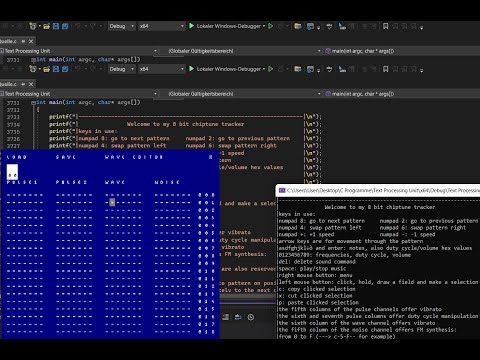Click row number 000 in tracker
480x360 pixels.
pyautogui.click(x=206, y=195)
